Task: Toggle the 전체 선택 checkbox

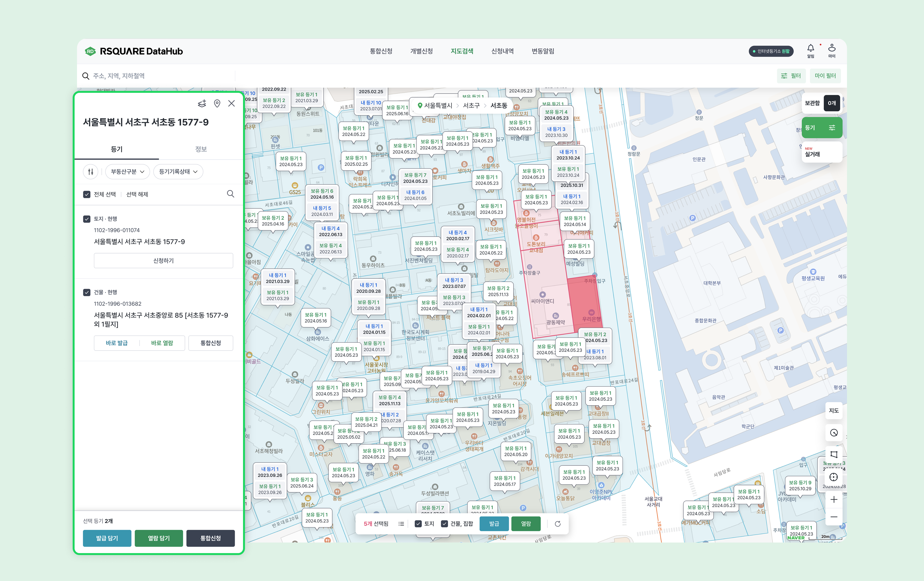Action: 87,195
